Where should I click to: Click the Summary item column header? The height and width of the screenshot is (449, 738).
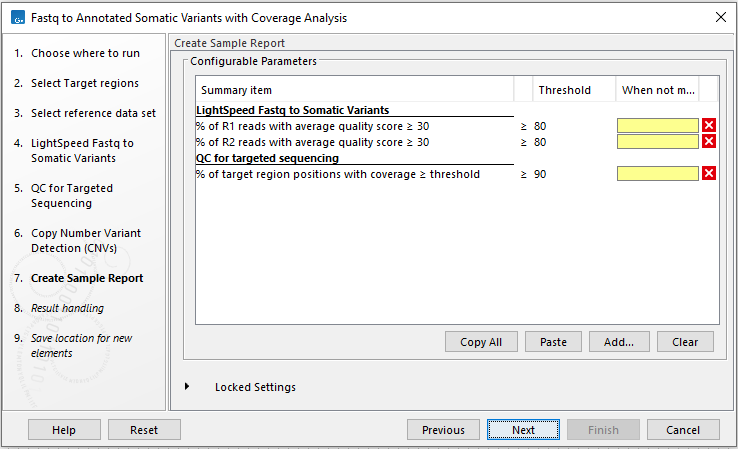click(x=355, y=90)
